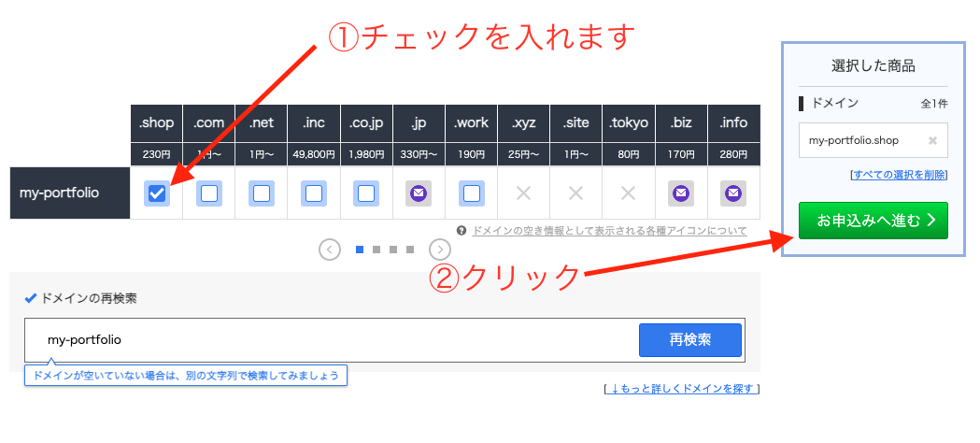Screen dimensions: 980x443
Task: Select the third pagination dot
Action: [393, 250]
